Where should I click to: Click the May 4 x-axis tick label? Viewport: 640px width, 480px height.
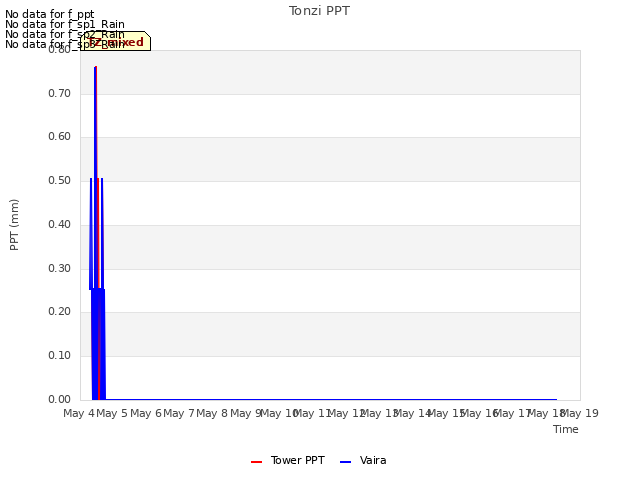tap(79, 413)
